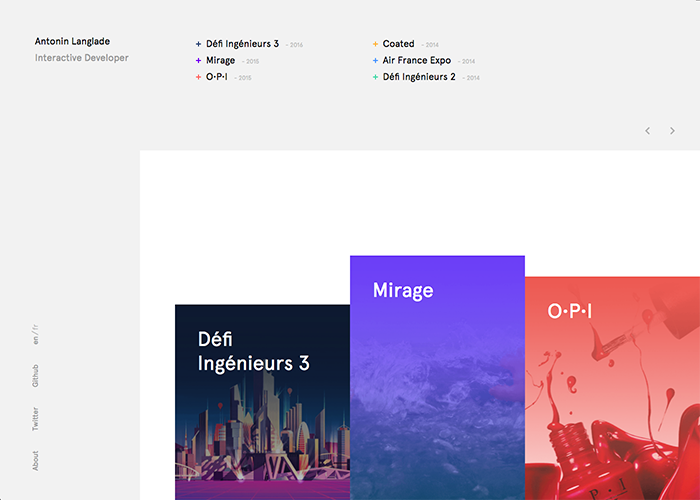Open Coated project link
The width and height of the screenshot is (700, 500).
click(x=398, y=44)
